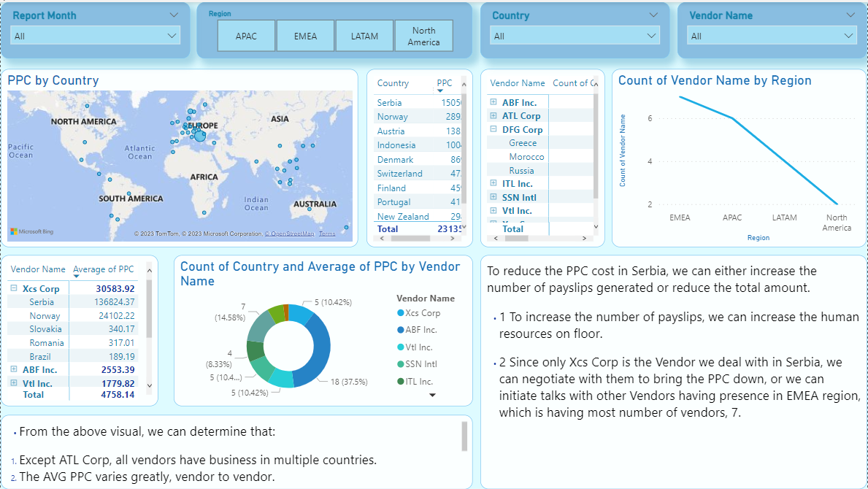Sort by PPC column header in Country table
Image resolution: width=868 pixels, height=489 pixels.
coord(444,83)
